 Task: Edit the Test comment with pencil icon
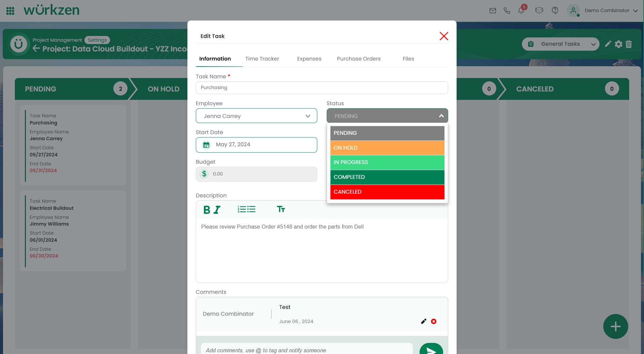tap(424, 321)
